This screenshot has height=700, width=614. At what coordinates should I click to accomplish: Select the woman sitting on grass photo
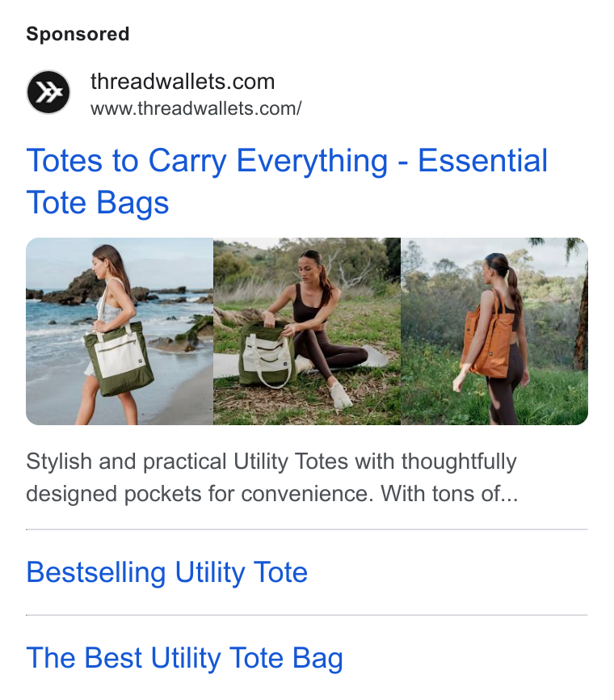pos(307,331)
